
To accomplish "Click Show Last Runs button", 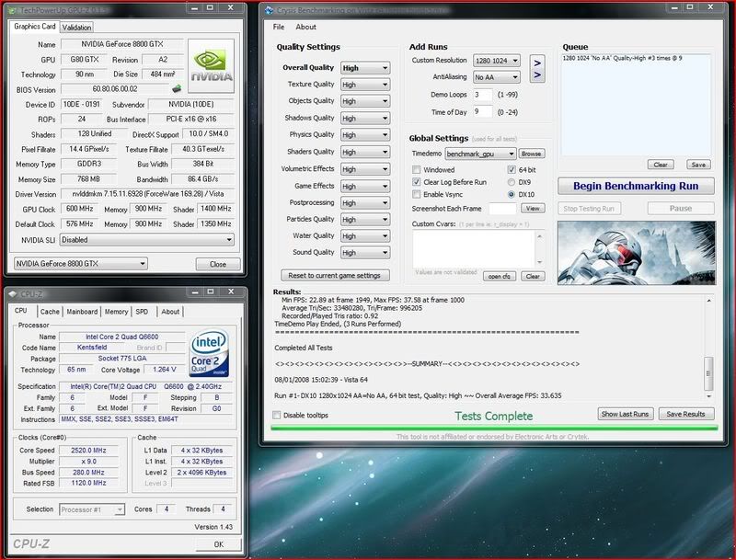I will point(626,414).
